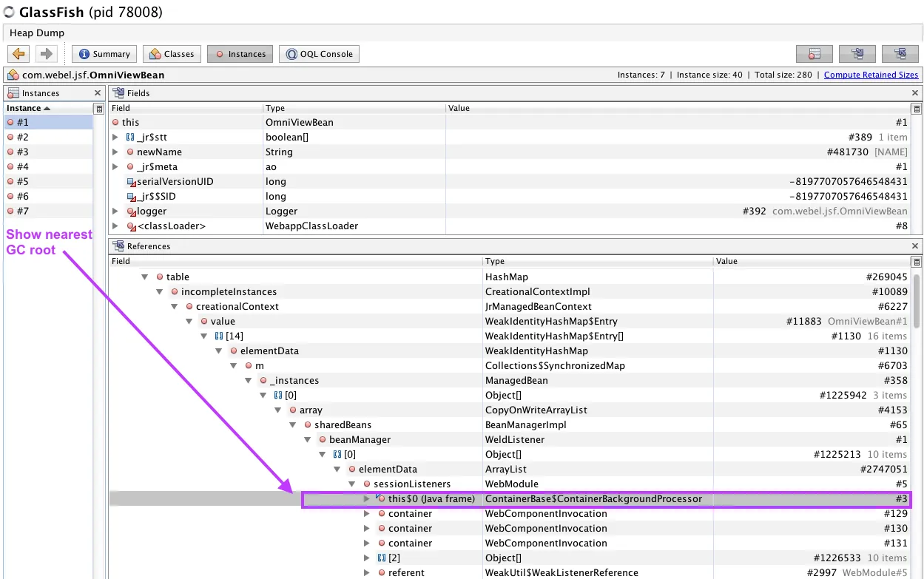Close the Instances panel
Viewport: 924px width, 579px height.
(x=98, y=93)
